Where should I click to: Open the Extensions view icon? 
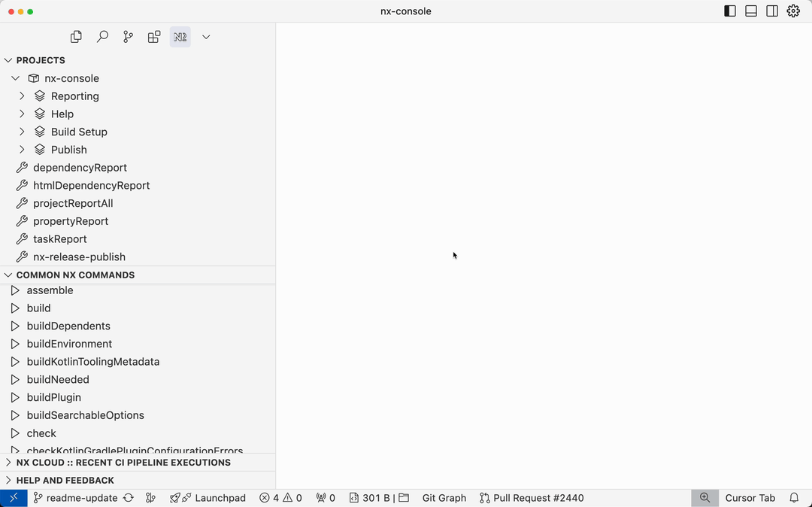tap(154, 37)
